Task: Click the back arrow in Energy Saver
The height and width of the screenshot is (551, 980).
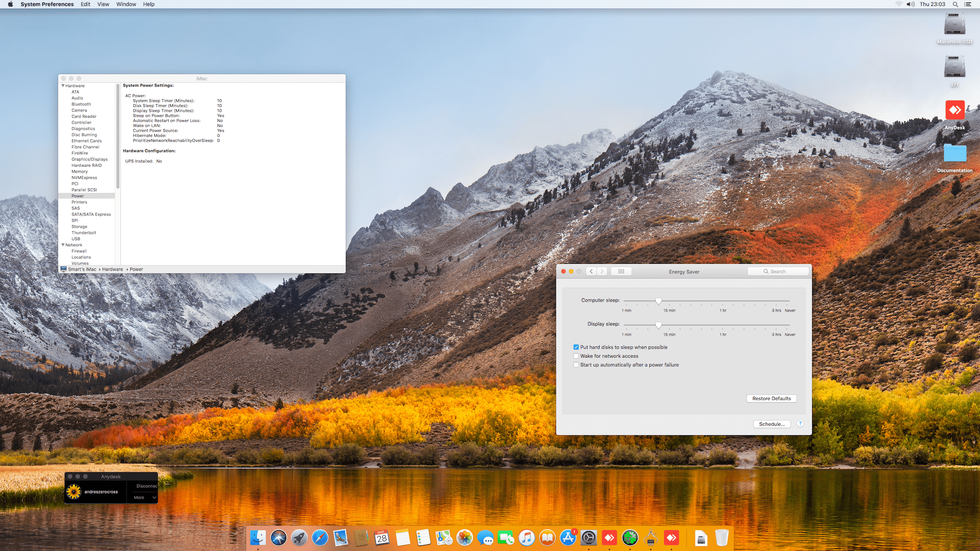Action: click(591, 271)
